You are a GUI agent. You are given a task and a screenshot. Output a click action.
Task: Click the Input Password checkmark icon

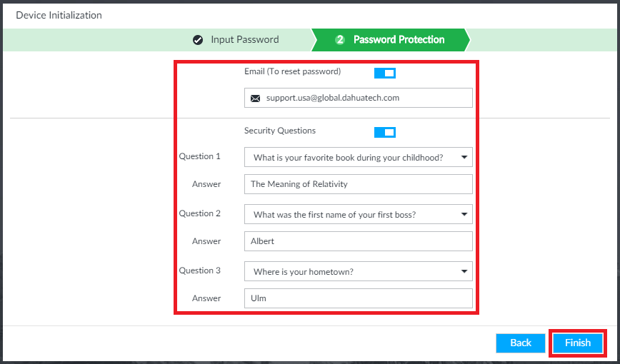[199, 40]
